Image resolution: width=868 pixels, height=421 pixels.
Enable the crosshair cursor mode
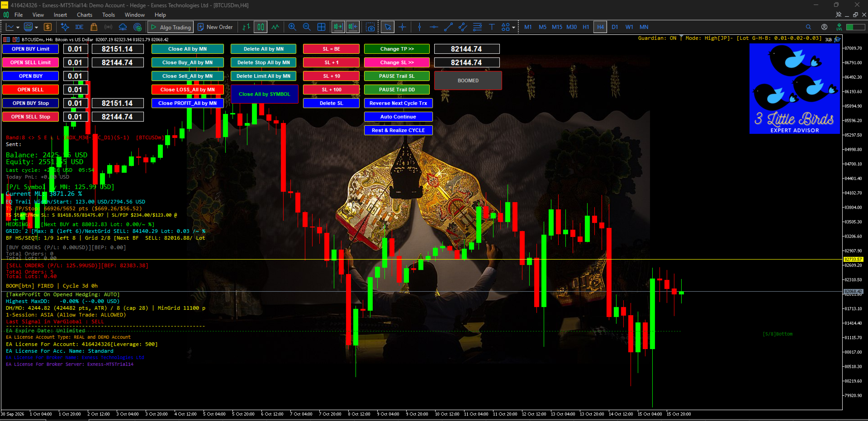click(x=402, y=27)
